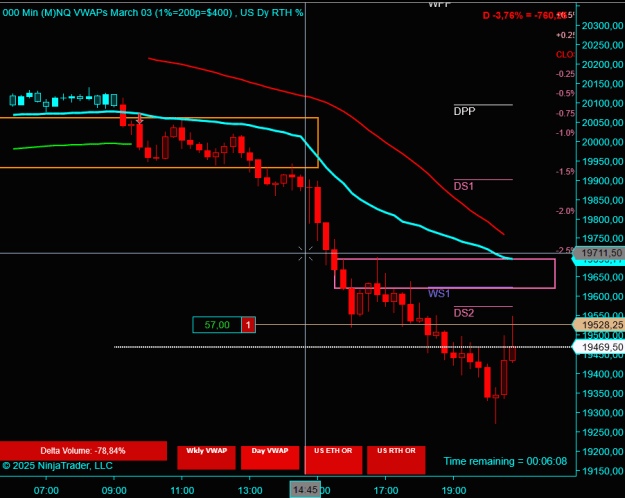Click the 20300,00 price axis label
Image resolution: width=625 pixels, height=498 pixels.
(x=602, y=26)
